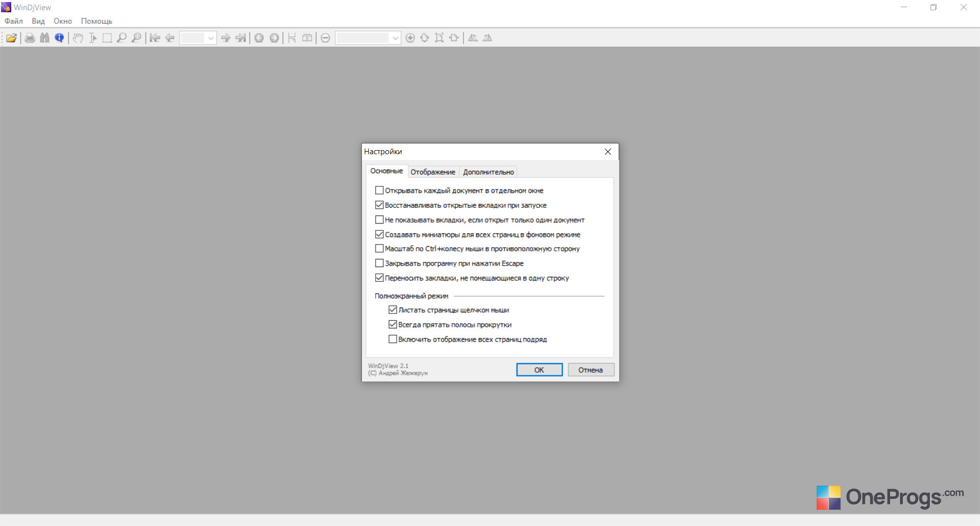Click the 'WinDjView 2.1' version text
Viewport: 980px width, 526px height.
pos(388,366)
